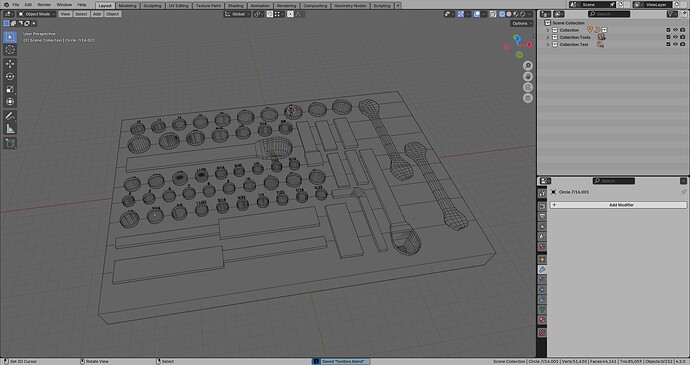
Task: Select the Transform tool
Action: click(x=10, y=102)
